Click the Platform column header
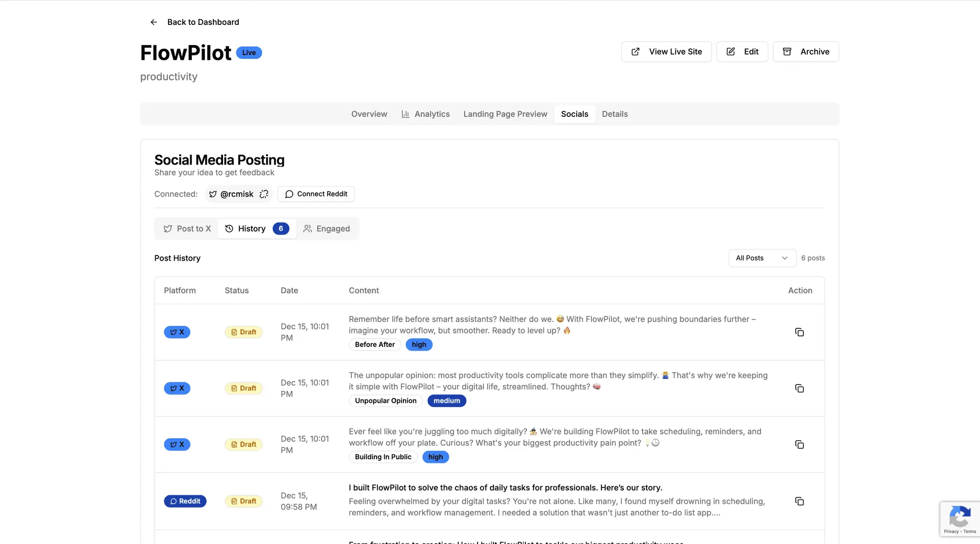Screen dimensions: 980x544 point(179,290)
